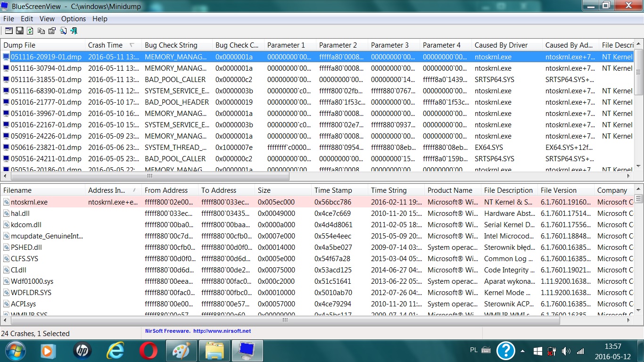Image resolution: width=644 pixels, height=362 pixels.
Task: Select the 051116-68390-01.dmp row
Action: click(x=317, y=91)
